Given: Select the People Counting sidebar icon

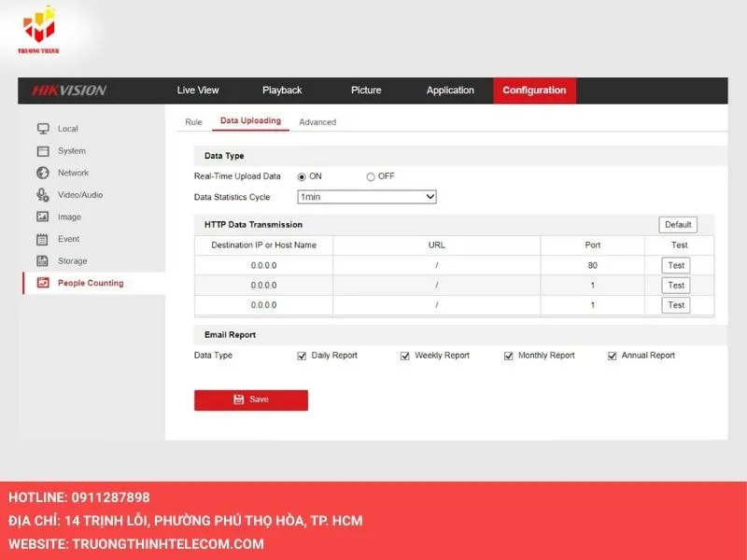Looking at the screenshot, I should (41, 283).
